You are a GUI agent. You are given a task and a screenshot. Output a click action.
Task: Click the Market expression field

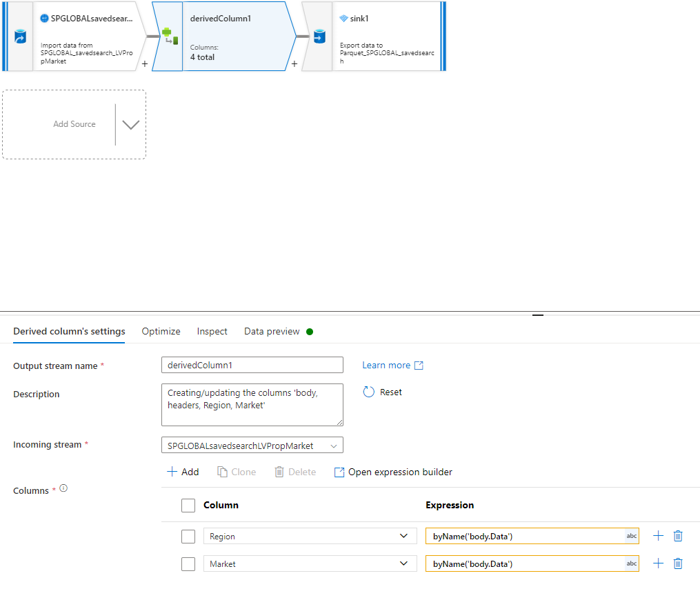click(x=532, y=563)
